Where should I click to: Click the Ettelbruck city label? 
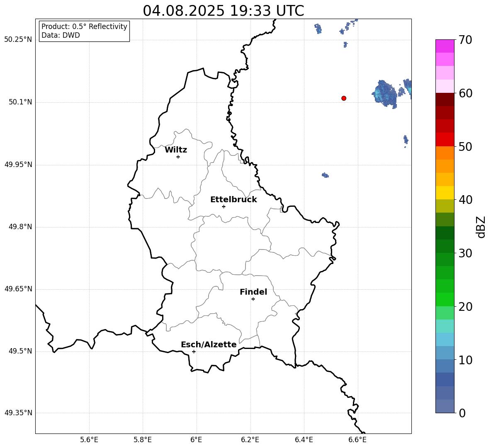[233, 200]
